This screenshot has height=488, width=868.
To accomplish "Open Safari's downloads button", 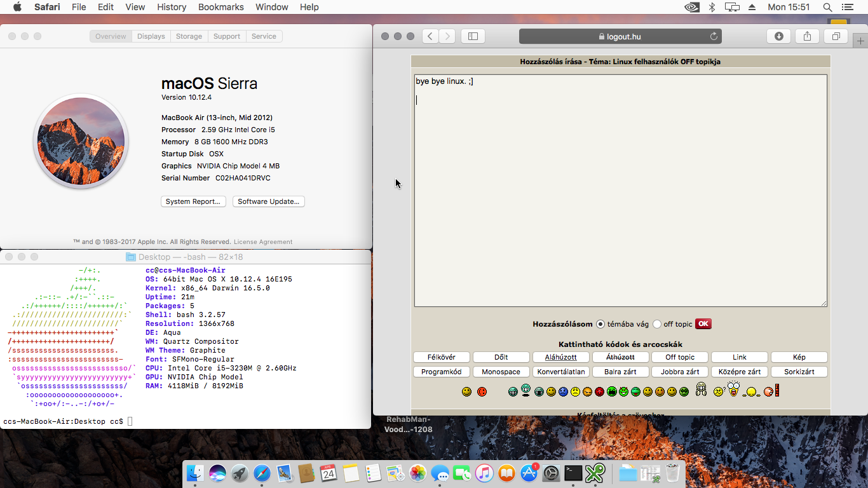I will (x=779, y=36).
